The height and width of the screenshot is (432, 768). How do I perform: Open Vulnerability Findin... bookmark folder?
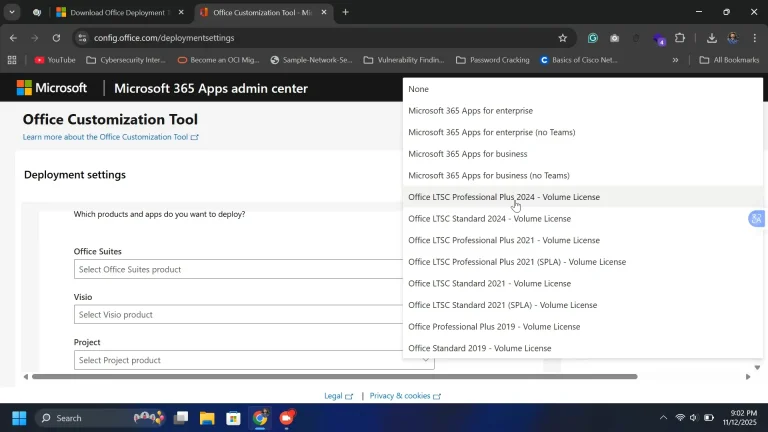pyautogui.click(x=404, y=60)
